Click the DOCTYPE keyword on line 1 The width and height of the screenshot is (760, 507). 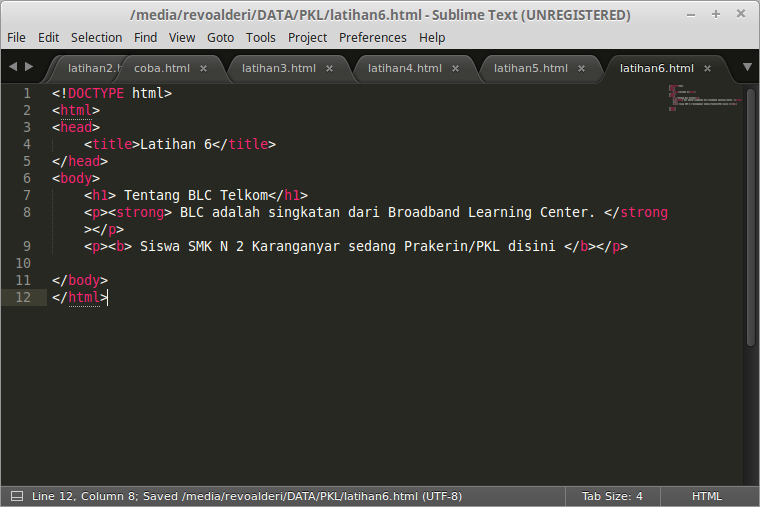tap(96, 93)
